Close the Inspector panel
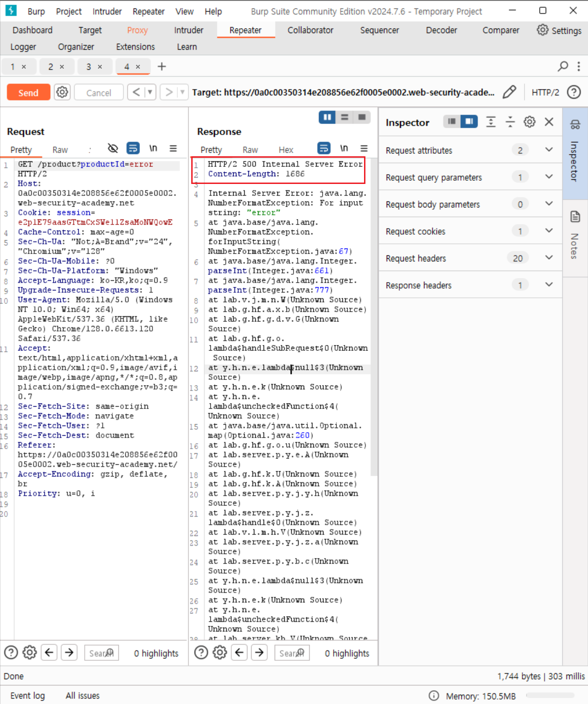The height and width of the screenshot is (704, 588). coord(549,122)
